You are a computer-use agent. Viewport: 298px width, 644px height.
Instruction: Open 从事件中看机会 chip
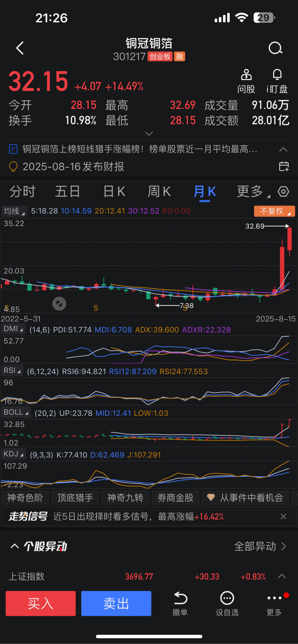click(x=245, y=498)
